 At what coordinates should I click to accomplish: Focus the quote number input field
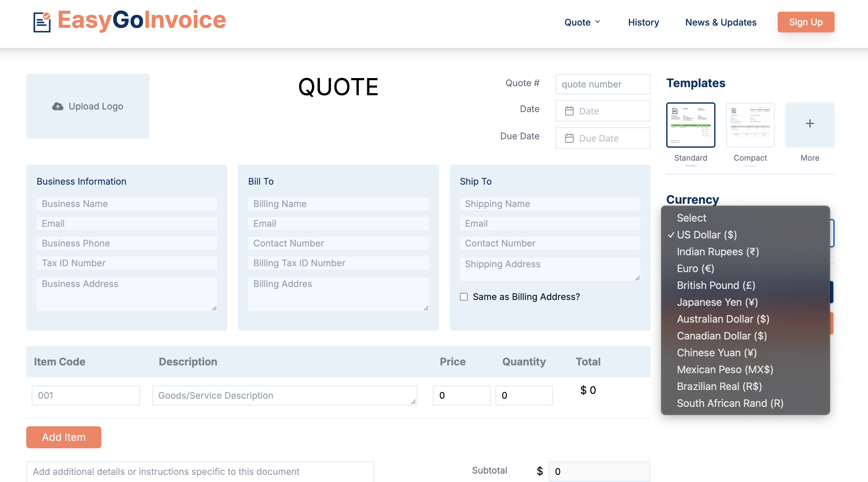(602, 84)
